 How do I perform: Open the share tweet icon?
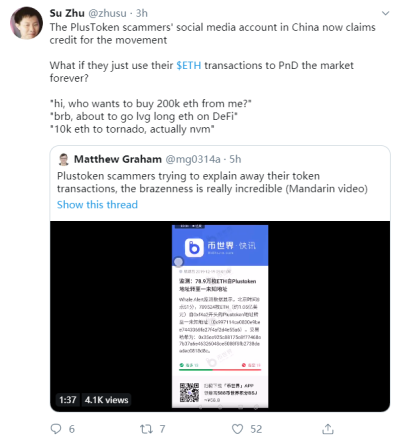coord(328,429)
